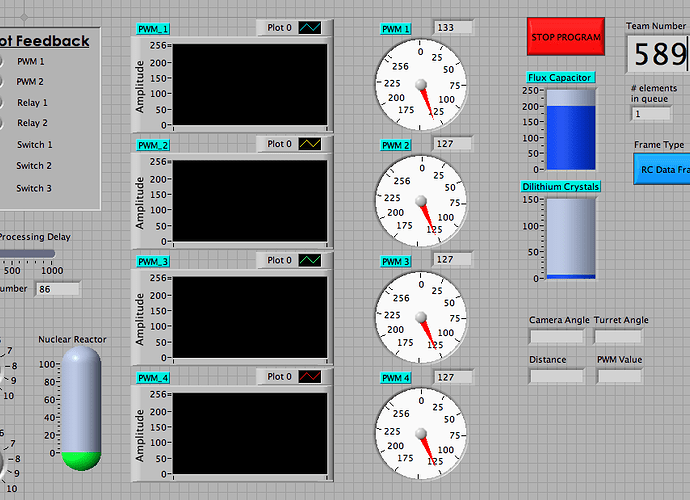The height and width of the screenshot is (500, 690).
Task: Click the number field showing 86
Action: click(x=58, y=289)
